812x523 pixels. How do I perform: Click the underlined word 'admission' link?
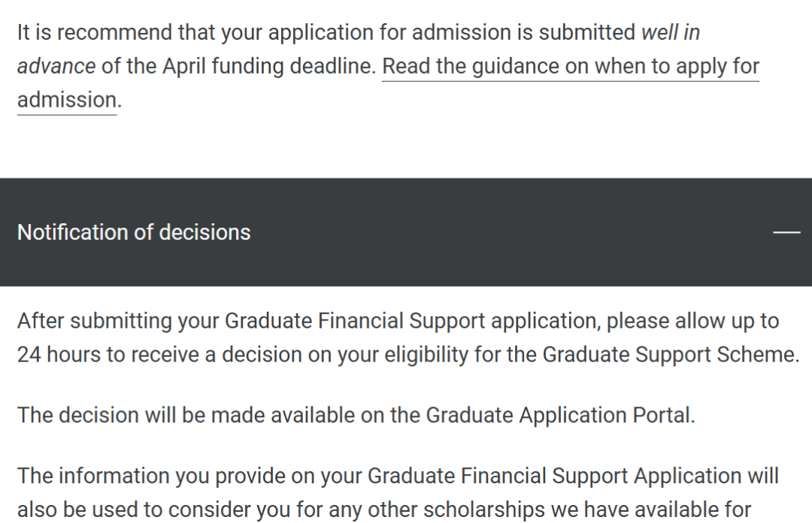pos(67,99)
